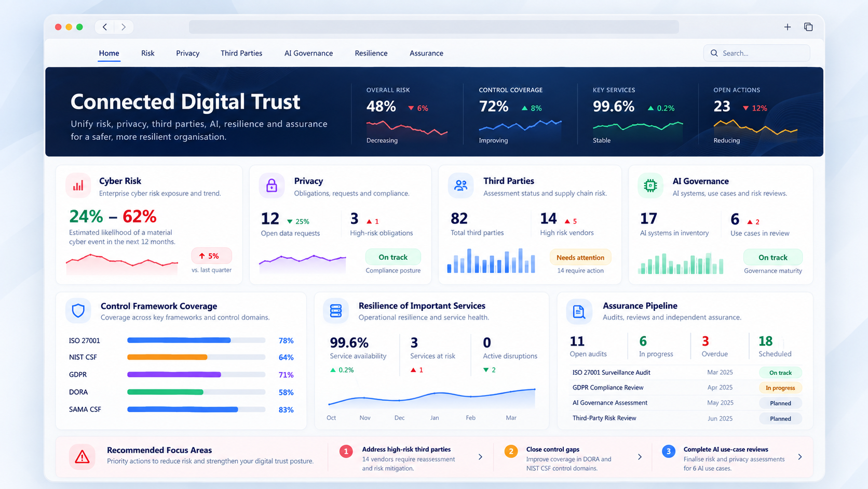Image resolution: width=868 pixels, height=489 pixels.
Task: Click the Search input field
Action: pos(756,53)
